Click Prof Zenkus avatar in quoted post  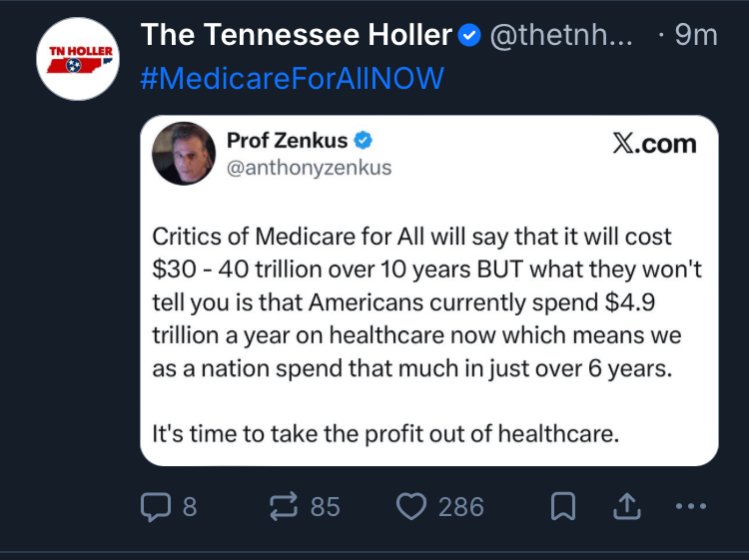coord(184,154)
